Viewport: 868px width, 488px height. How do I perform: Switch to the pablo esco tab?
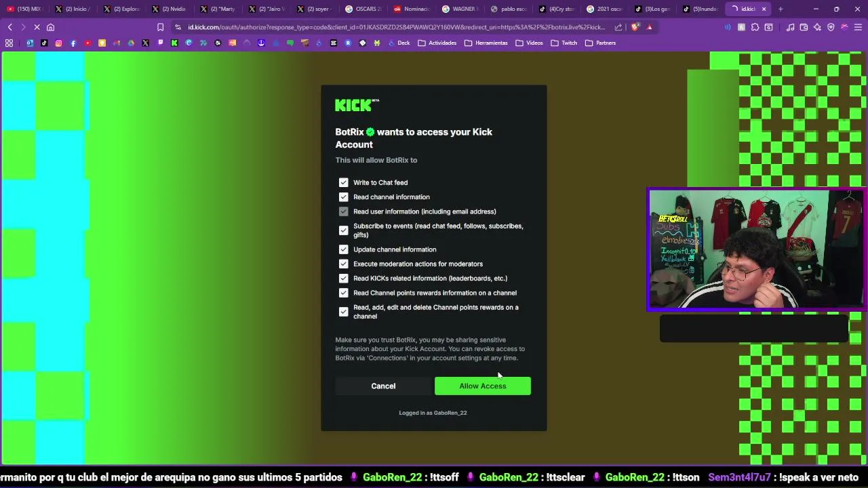509,9
